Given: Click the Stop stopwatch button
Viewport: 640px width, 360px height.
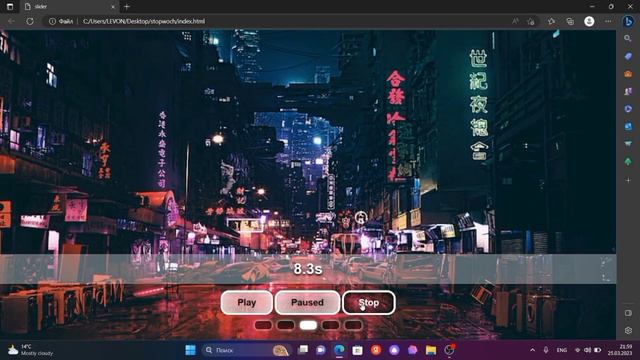Looking at the screenshot, I should coord(369,302).
